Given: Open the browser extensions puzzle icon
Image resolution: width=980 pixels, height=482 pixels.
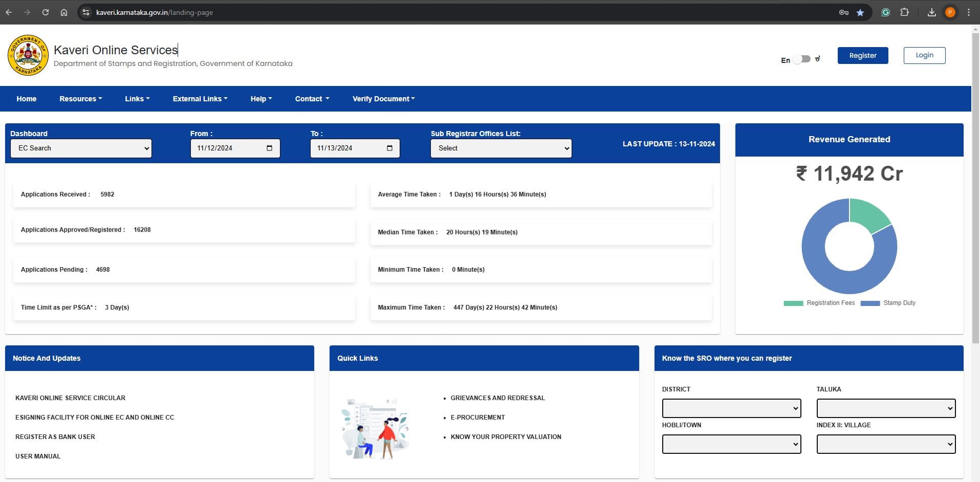Looking at the screenshot, I should pyautogui.click(x=904, y=12).
